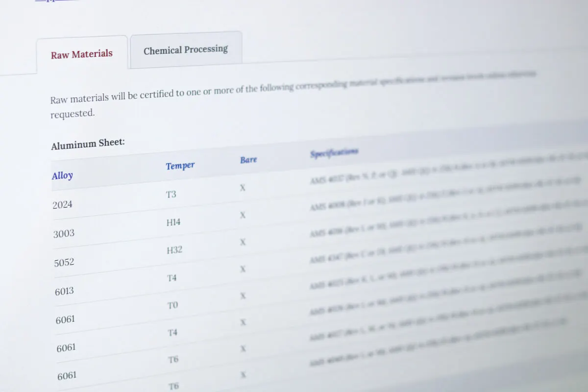Click the Bare X mark for alloy 3003
Image resolution: width=588 pixels, height=392 pixels.
243,215
